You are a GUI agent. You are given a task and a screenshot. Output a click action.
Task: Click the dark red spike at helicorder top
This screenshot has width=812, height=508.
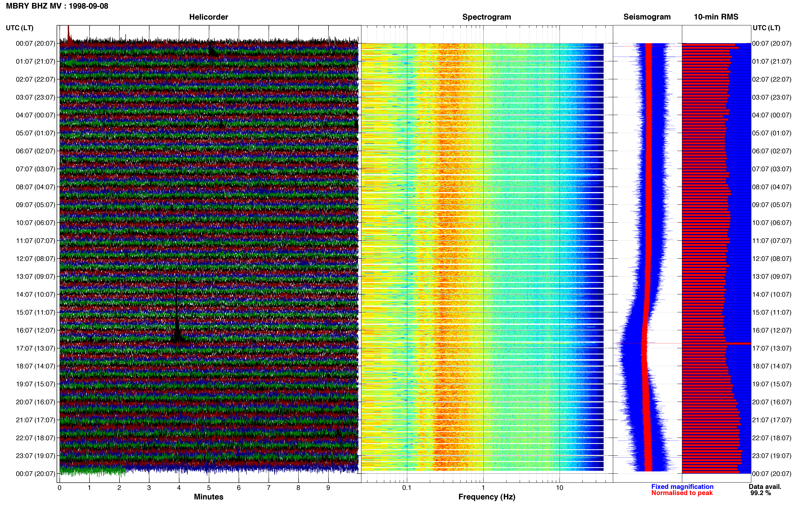[x=69, y=35]
